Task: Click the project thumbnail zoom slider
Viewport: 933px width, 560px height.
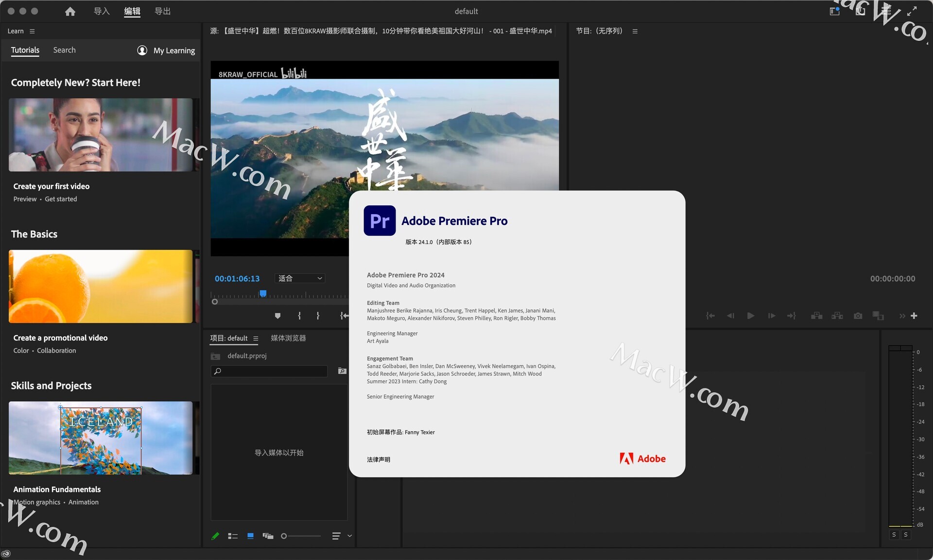Action: click(301, 536)
